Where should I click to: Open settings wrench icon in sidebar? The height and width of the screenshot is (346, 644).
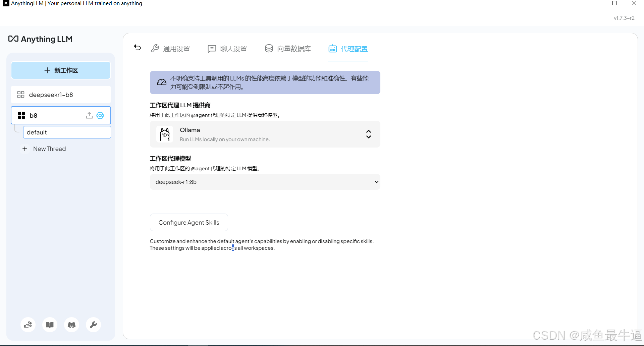[x=94, y=325]
